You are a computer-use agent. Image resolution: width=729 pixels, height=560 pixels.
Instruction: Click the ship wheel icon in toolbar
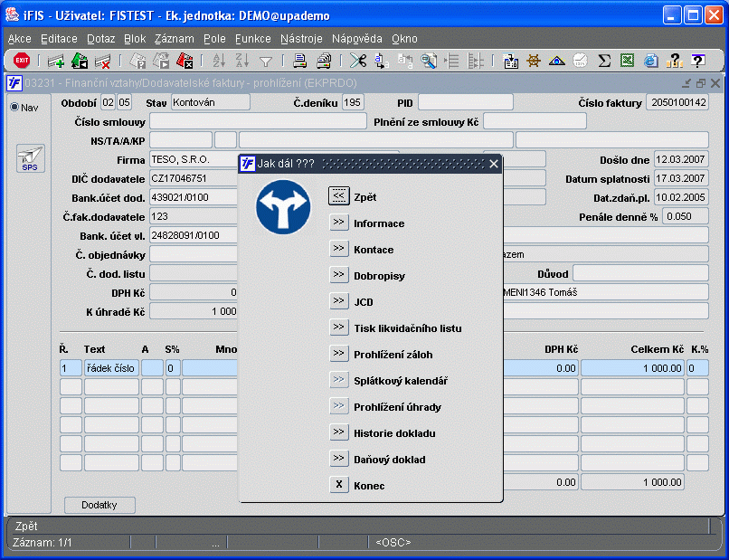pyautogui.click(x=534, y=61)
